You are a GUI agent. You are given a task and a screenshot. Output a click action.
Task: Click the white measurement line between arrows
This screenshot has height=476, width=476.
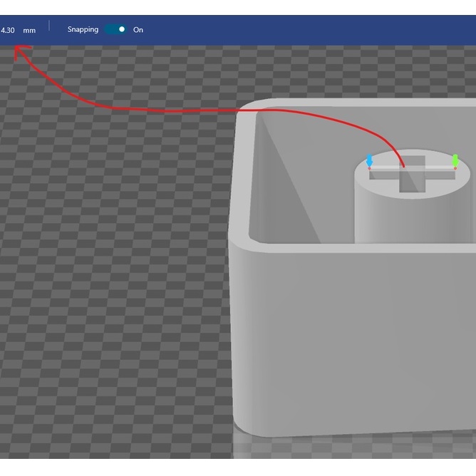tap(428, 167)
